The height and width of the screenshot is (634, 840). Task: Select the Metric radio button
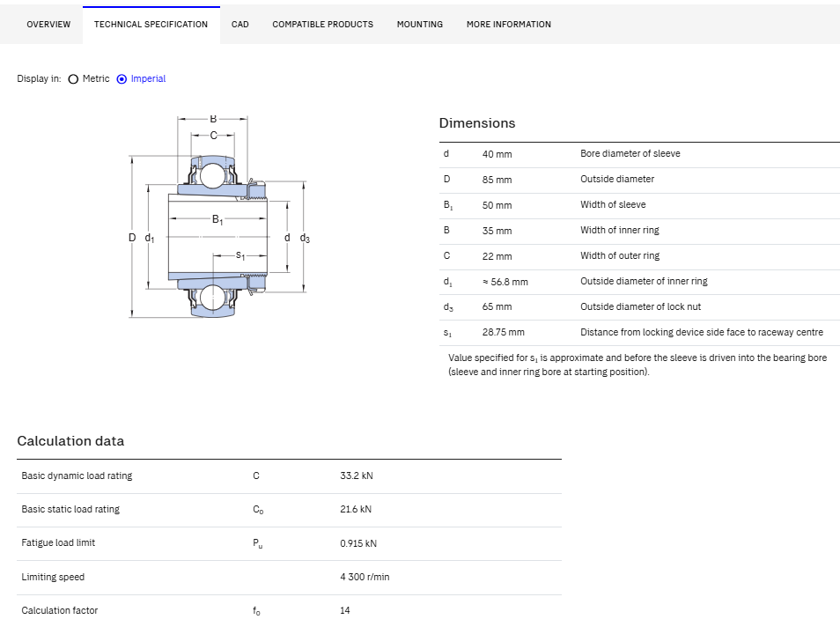(73, 79)
